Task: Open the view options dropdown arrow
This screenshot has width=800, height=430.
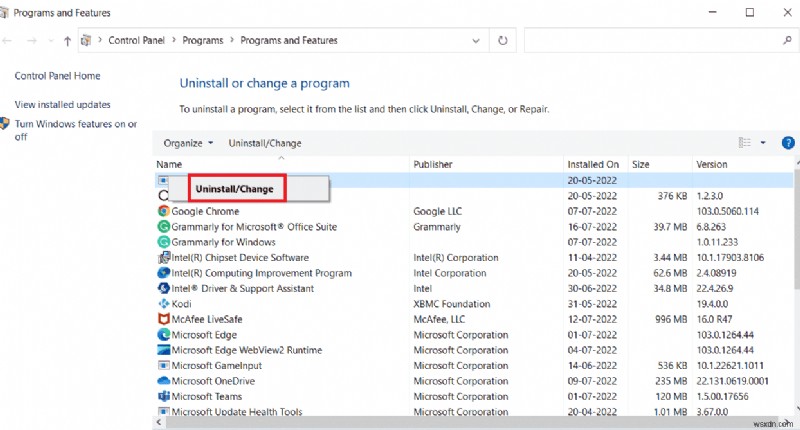Action: pyautogui.click(x=763, y=143)
